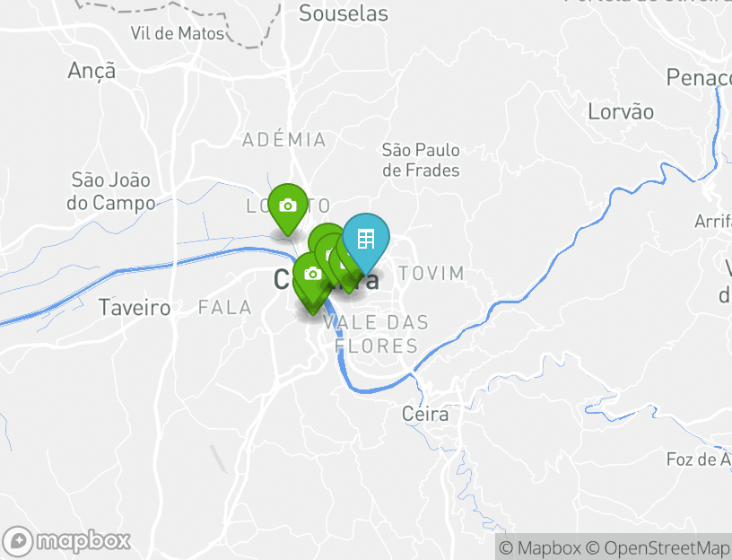Click the Taveiro place name
This screenshot has height=560, width=732.
click(135, 308)
